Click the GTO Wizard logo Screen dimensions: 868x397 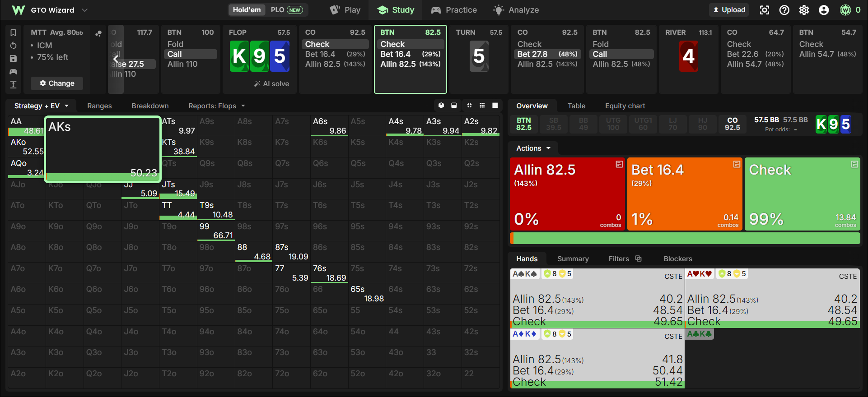(18, 10)
